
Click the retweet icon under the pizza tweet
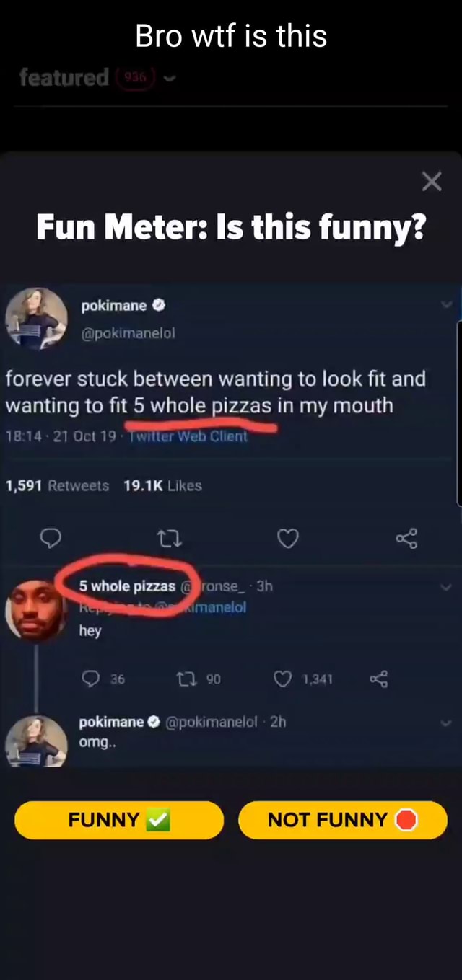(x=169, y=538)
